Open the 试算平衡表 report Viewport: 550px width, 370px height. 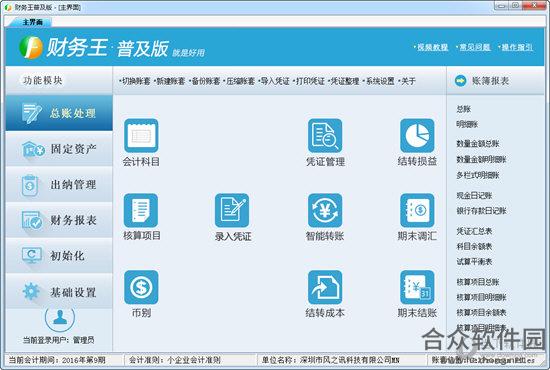(474, 262)
